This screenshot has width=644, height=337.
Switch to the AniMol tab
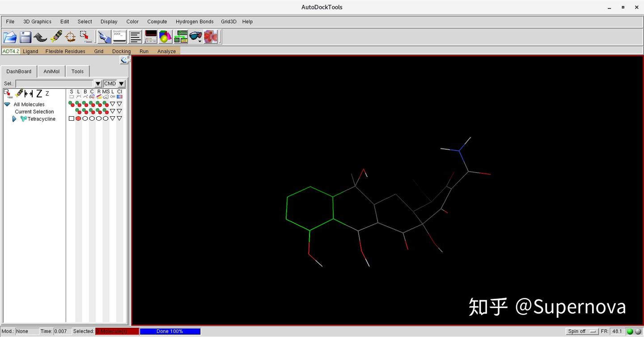click(x=51, y=71)
